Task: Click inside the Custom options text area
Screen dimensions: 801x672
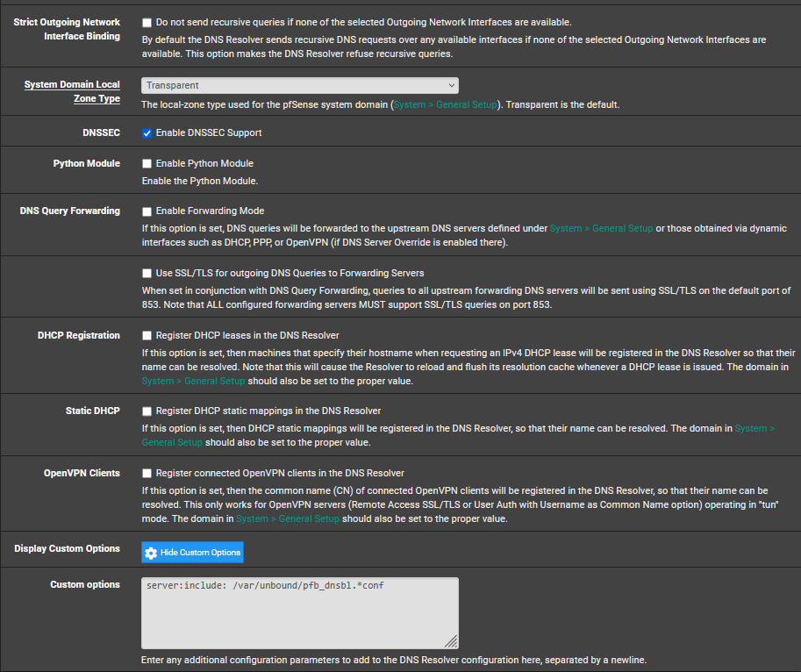Action: click(x=299, y=612)
